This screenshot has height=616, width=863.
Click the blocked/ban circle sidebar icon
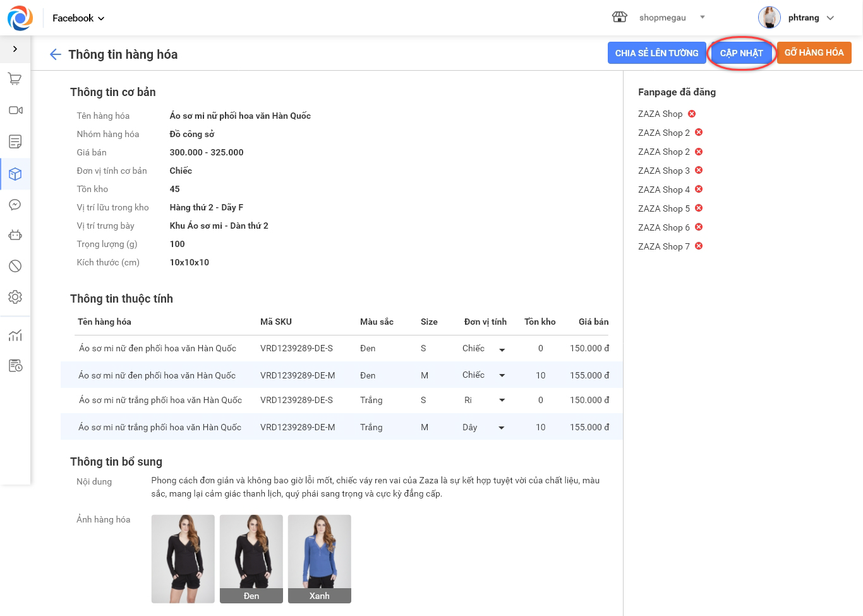tap(15, 266)
